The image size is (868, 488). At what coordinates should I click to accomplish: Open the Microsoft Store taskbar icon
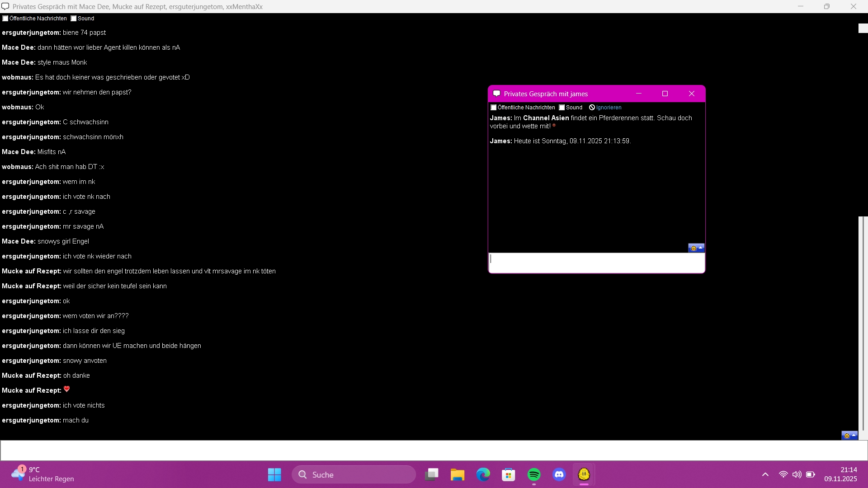509,475
